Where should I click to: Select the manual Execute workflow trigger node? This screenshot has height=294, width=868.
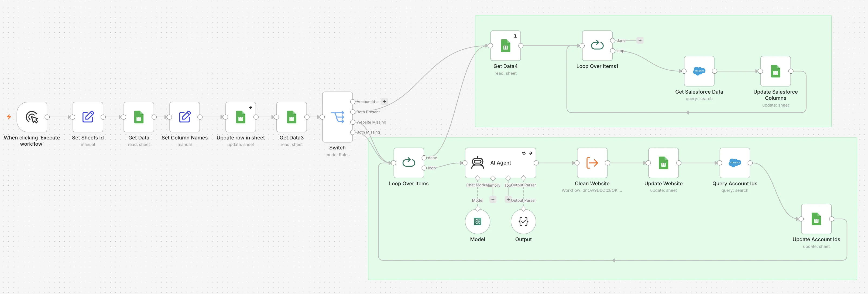pyautogui.click(x=32, y=117)
